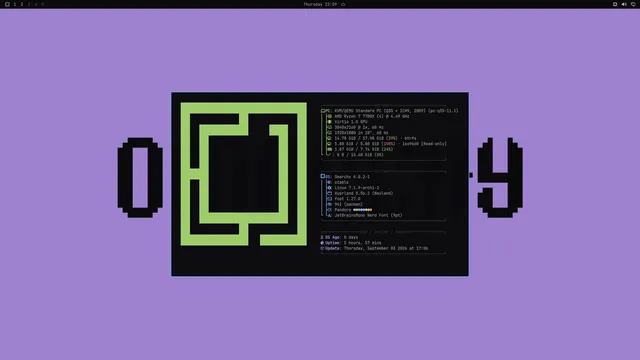Click the disk icon beside the btrfs line

329,138
